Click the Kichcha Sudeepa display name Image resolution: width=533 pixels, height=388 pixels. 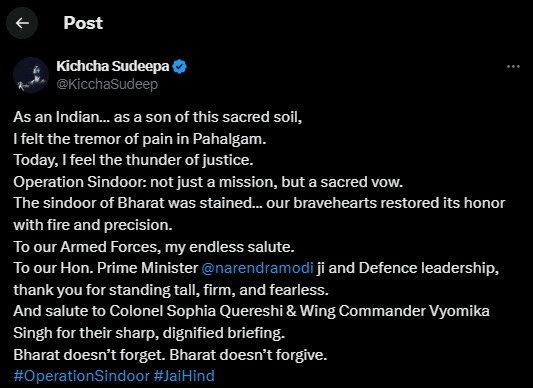click(x=113, y=66)
